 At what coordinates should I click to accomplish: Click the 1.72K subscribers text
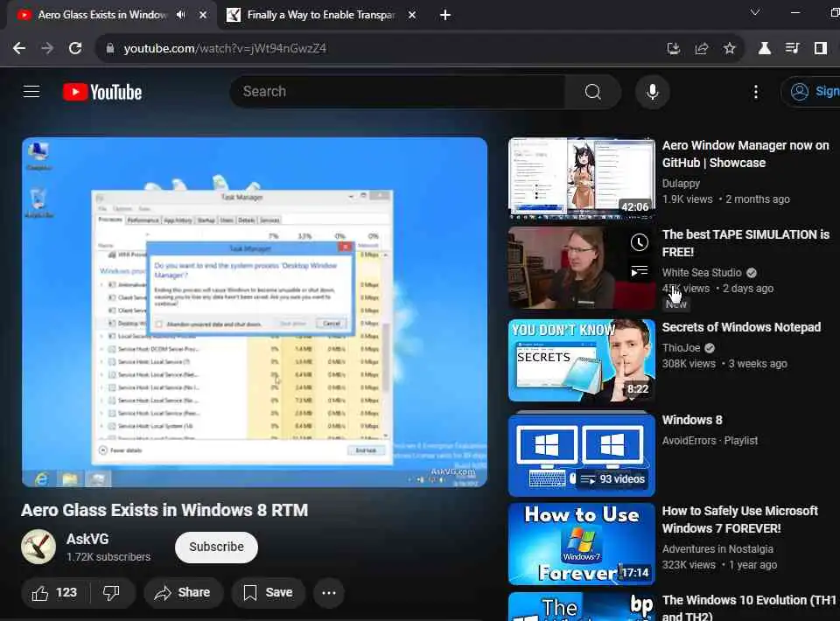108,557
